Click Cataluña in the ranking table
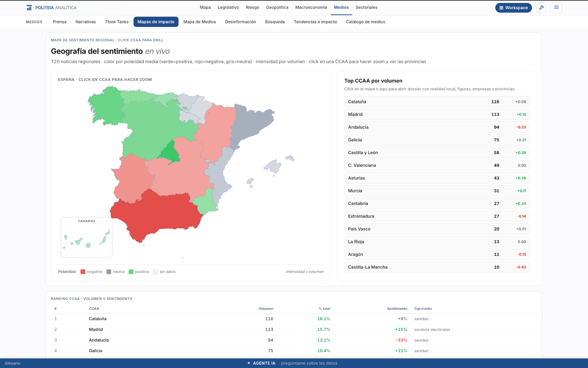 tap(98, 319)
